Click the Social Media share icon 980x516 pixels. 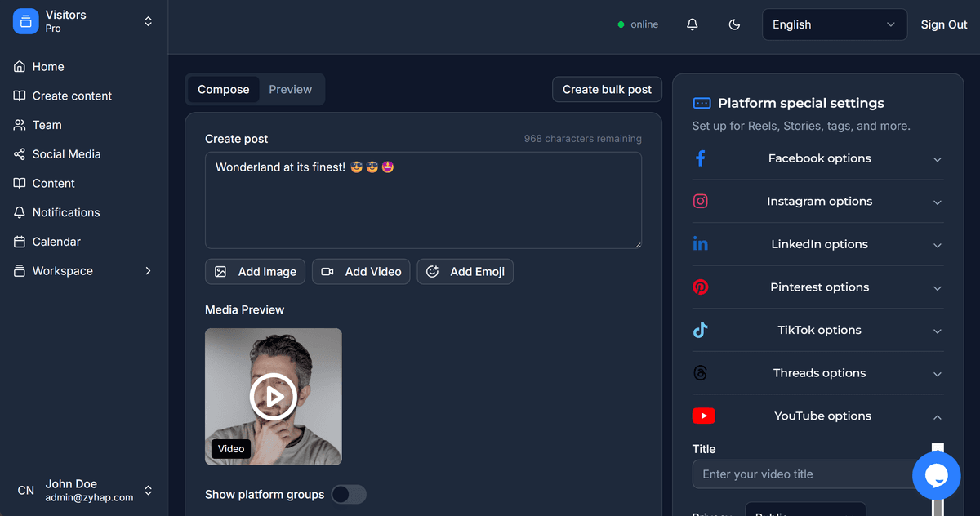(20, 154)
